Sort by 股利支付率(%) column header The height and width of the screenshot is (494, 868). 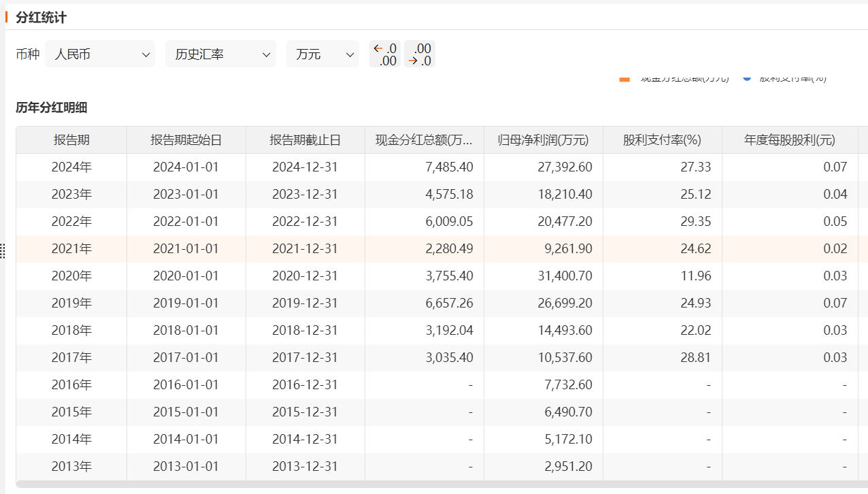click(663, 140)
